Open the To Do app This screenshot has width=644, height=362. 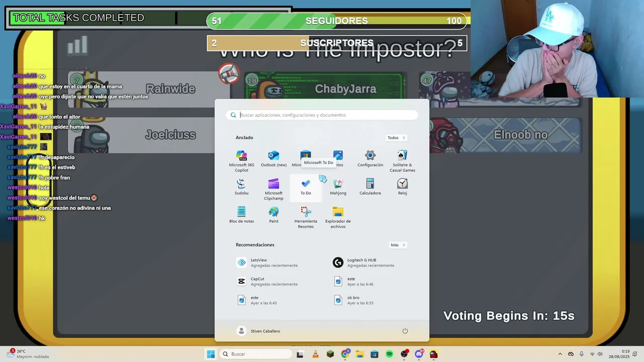tap(306, 187)
